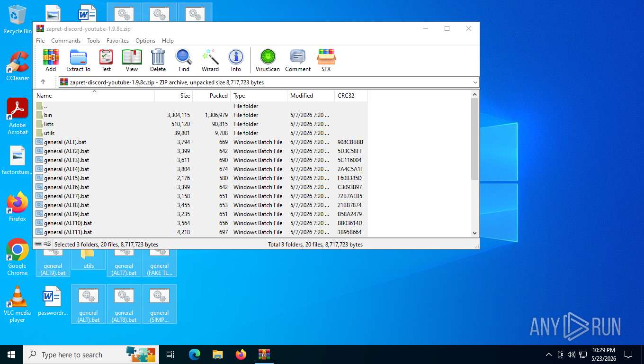Image resolution: width=644 pixels, height=364 pixels.
Task: Select general (ALT8).bat desktop icon
Action: (x=124, y=304)
